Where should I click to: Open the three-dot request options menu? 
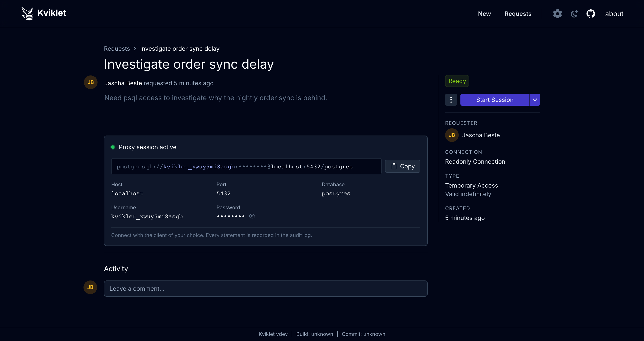click(451, 100)
